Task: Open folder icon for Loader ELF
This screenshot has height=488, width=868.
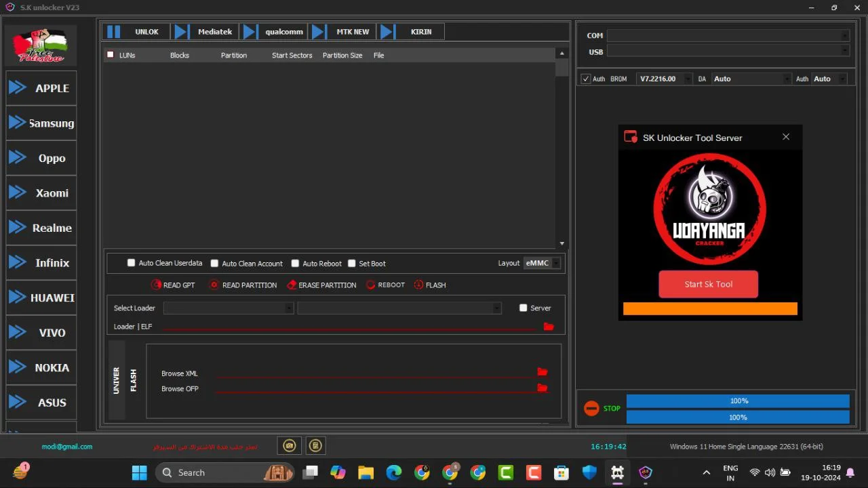Action: [549, 327]
